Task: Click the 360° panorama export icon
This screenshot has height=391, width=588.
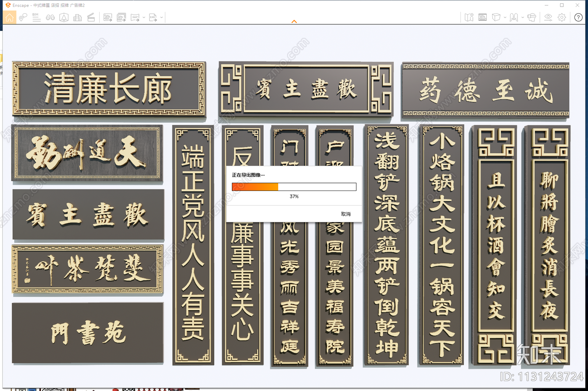Action: click(x=135, y=17)
